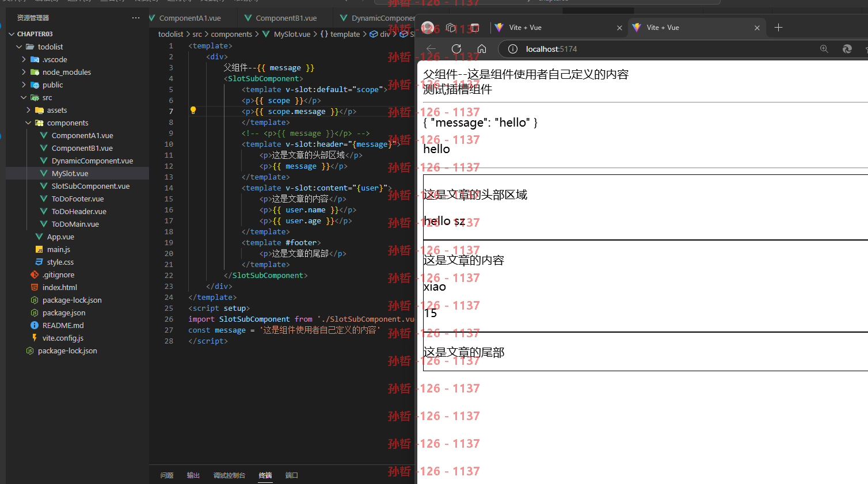Refresh the localhost page
The height and width of the screenshot is (484, 868).
pos(456,49)
